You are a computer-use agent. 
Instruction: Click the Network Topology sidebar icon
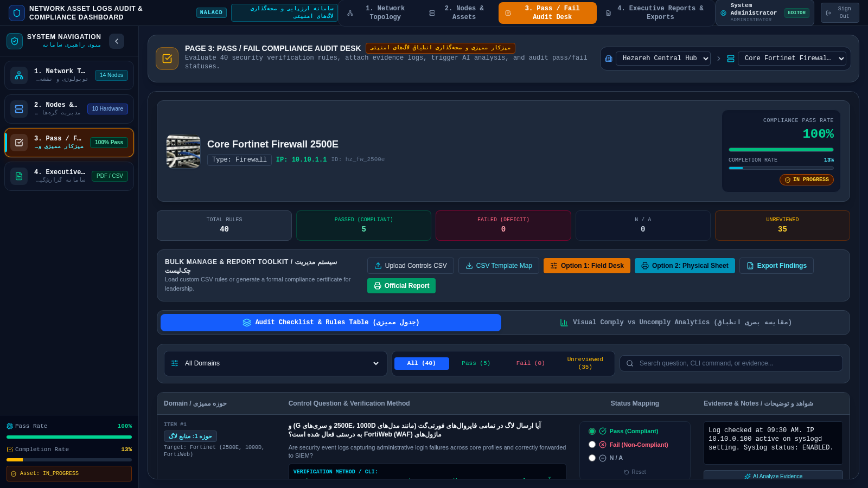click(x=19, y=75)
